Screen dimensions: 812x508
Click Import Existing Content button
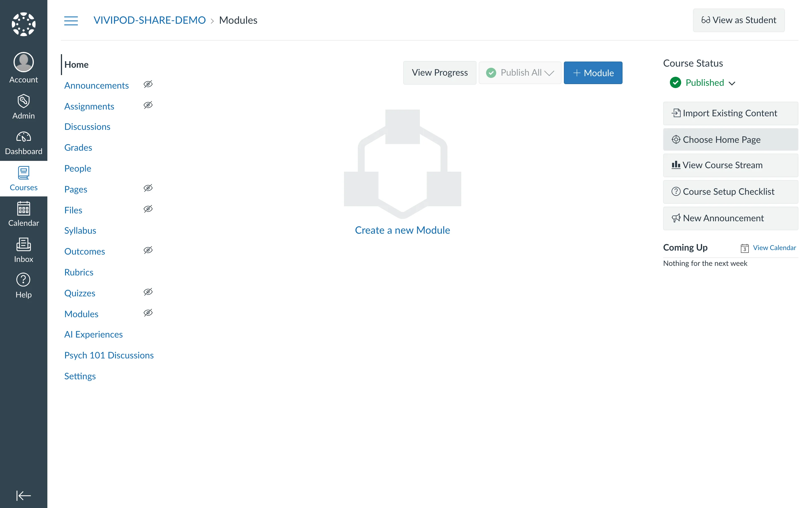[x=731, y=113]
